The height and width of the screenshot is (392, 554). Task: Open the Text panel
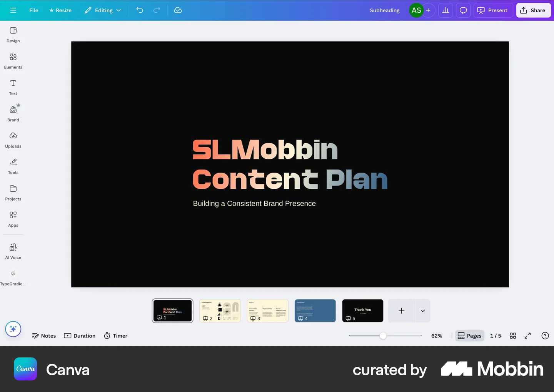pos(13,88)
